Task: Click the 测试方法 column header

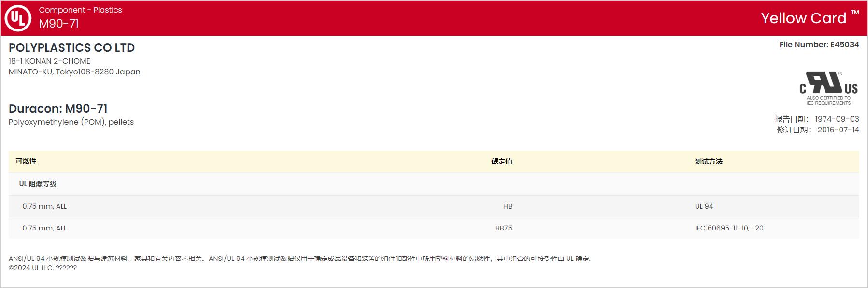Action: click(x=709, y=161)
